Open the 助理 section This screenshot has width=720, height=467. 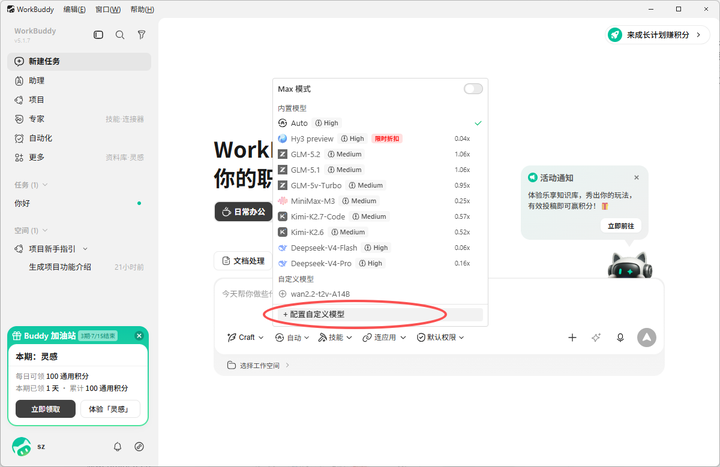click(x=79, y=81)
